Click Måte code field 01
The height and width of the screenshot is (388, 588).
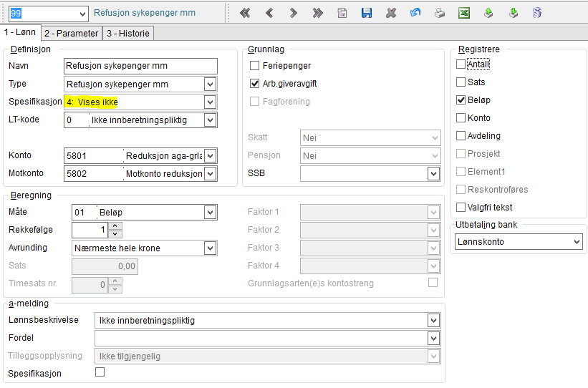point(85,213)
